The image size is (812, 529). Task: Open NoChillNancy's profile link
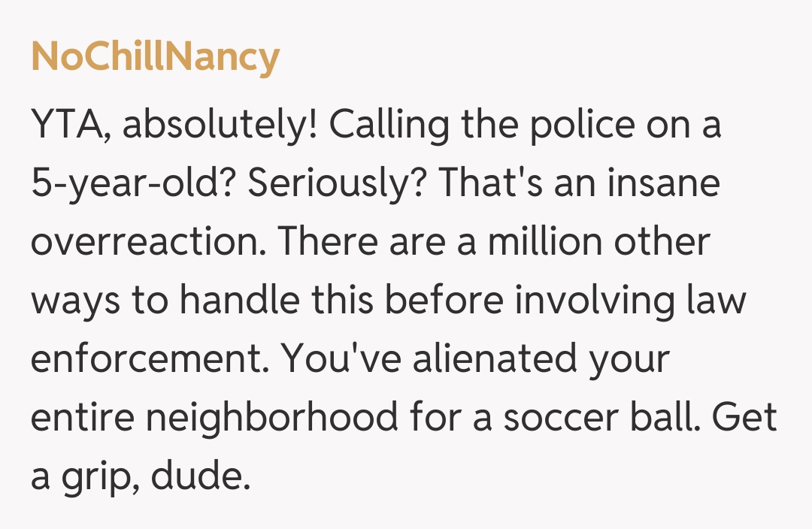point(155,57)
